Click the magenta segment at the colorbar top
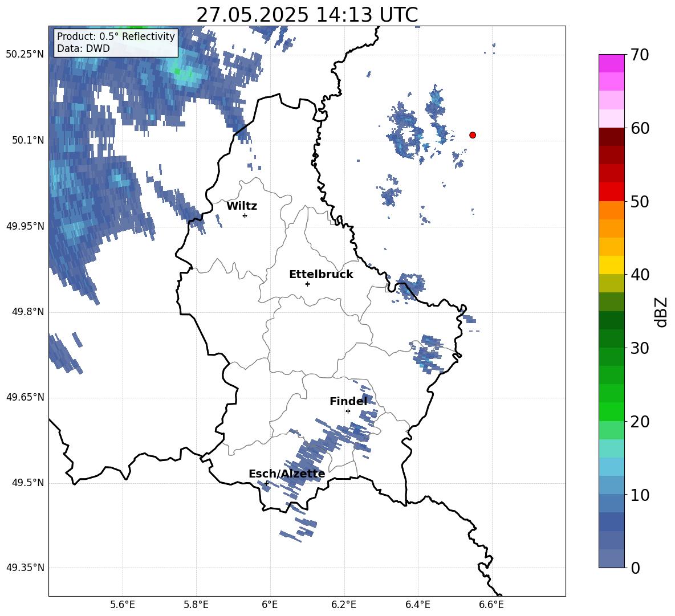 pos(612,64)
